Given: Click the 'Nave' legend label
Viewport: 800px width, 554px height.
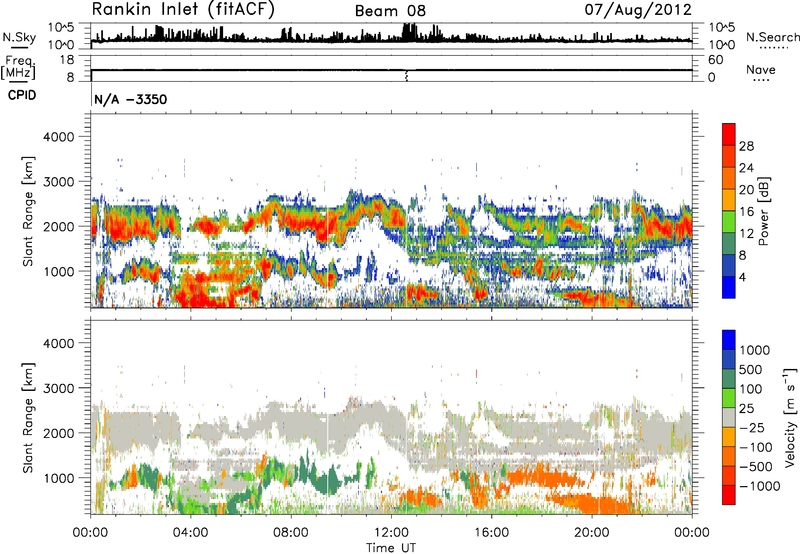Looking at the screenshot, I should (x=760, y=69).
